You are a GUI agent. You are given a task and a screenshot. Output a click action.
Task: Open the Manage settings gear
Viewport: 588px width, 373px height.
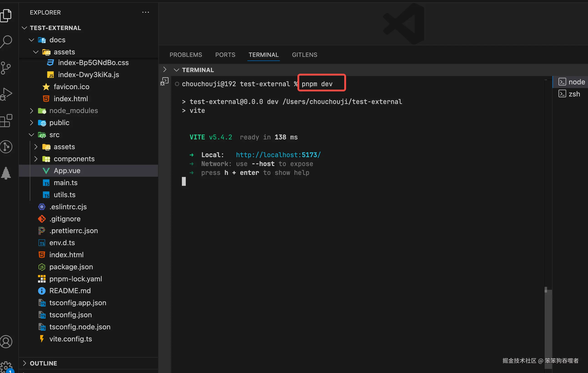pos(6,366)
